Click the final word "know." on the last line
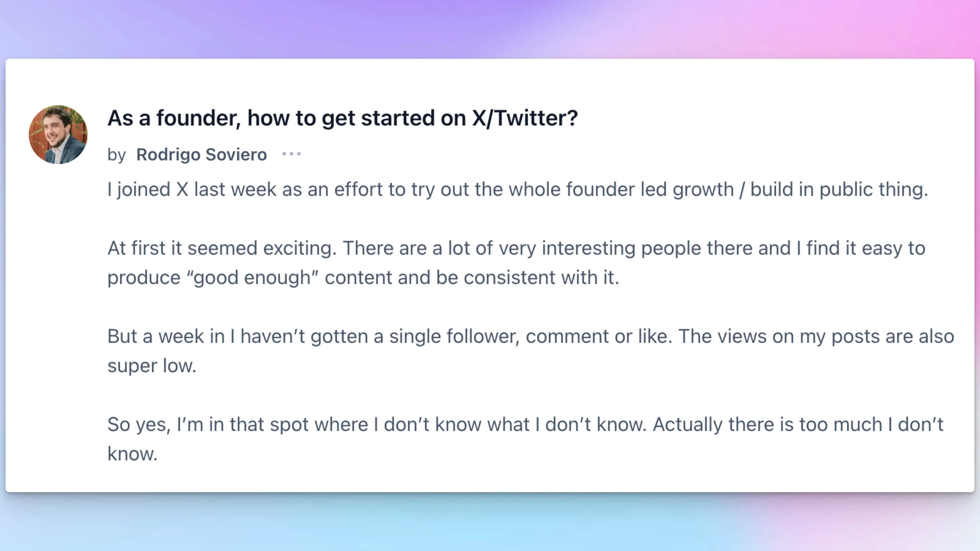Image resolution: width=980 pixels, height=551 pixels. click(x=132, y=454)
